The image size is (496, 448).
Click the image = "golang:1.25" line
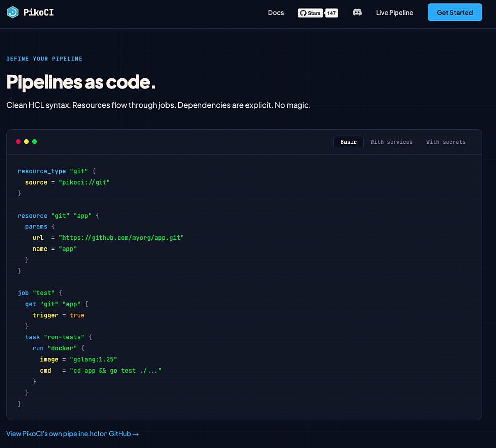click(x=79, y=359)
